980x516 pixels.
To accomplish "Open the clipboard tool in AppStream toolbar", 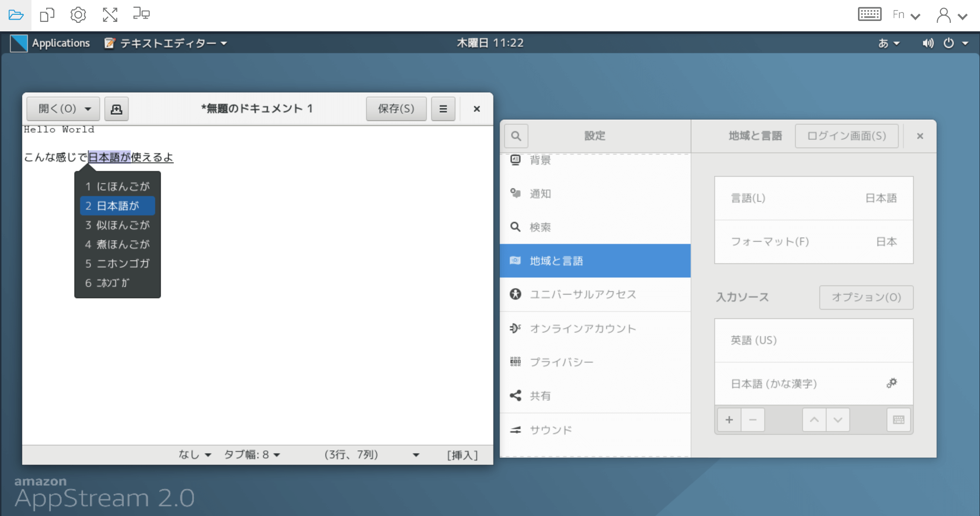I will pos(46,14).
